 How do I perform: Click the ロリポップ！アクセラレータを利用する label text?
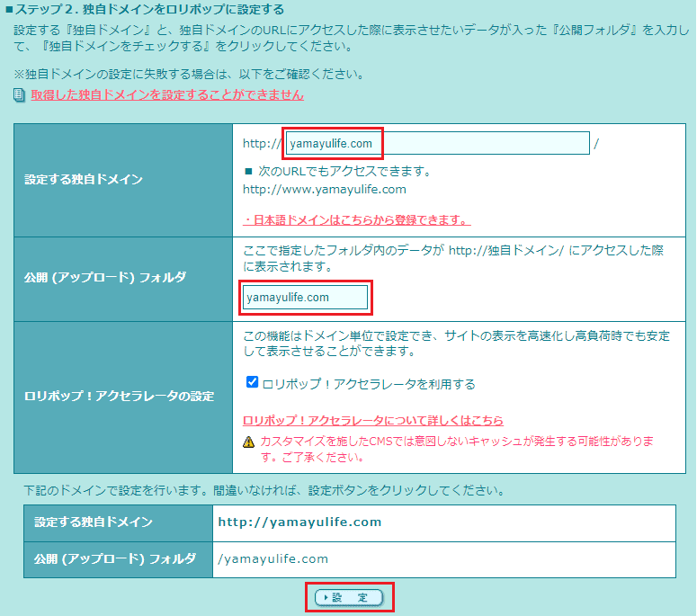tap(368, 384)
